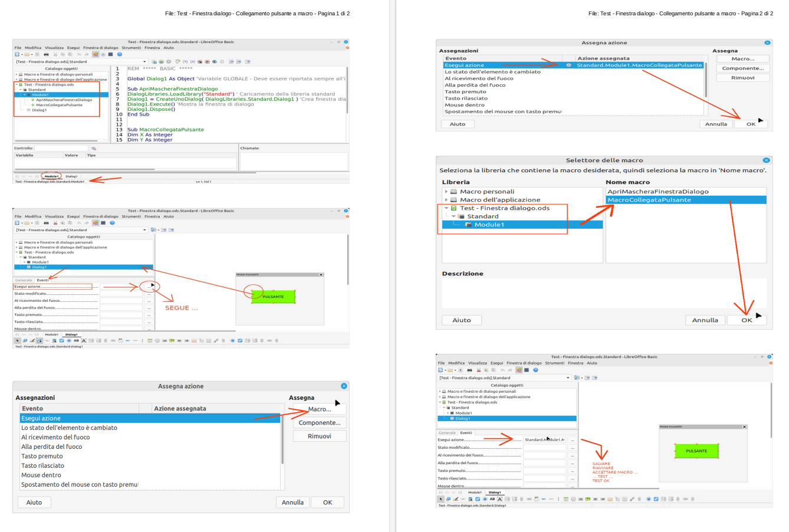Open 'Finestra di dialogo' menu in page 2 IDE
The height and width of the screenshot is (532, 789).
coord(524,363)
